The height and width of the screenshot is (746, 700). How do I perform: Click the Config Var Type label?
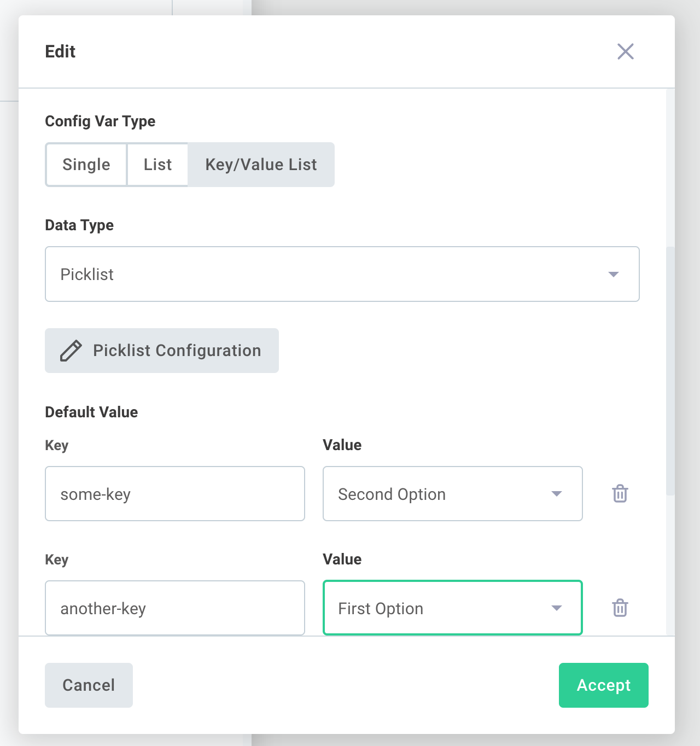[100, 121]
